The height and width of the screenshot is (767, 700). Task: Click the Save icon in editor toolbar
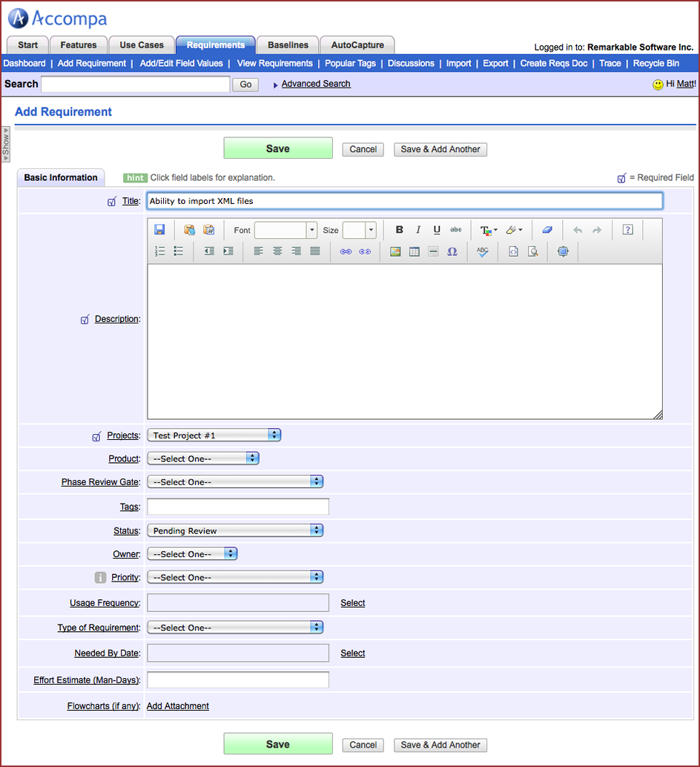pos(159,230)
